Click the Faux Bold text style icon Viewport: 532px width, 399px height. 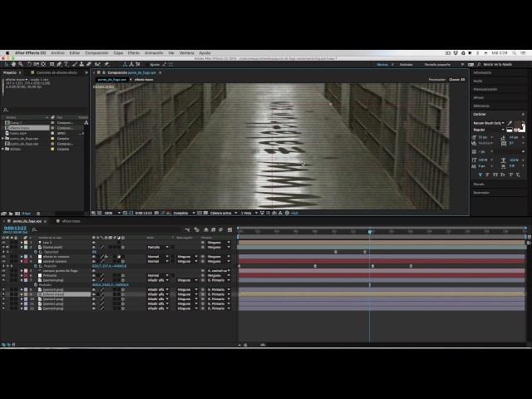click(x=480, y=175)
